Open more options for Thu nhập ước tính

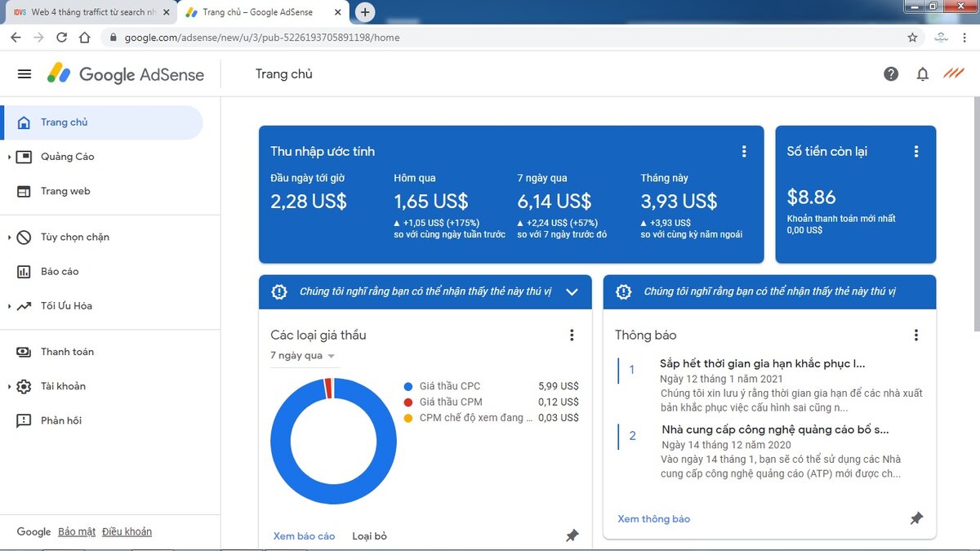(x=744, y=151)
